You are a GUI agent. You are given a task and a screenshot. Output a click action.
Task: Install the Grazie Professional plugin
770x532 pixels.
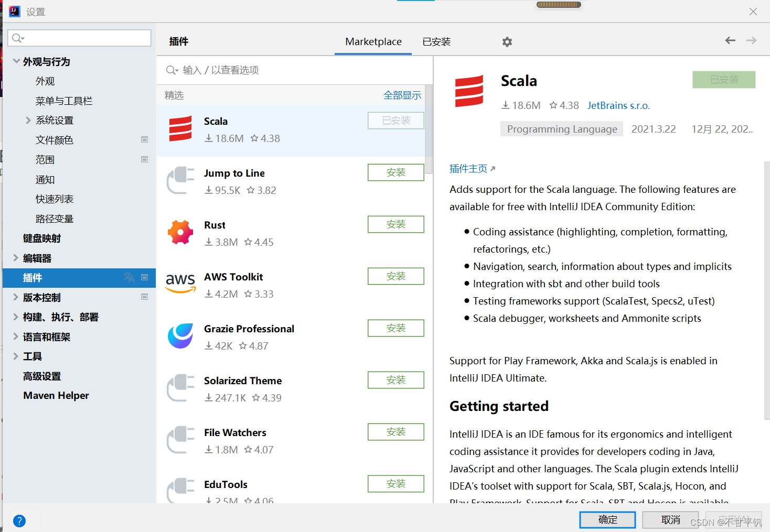coord(396,328)
